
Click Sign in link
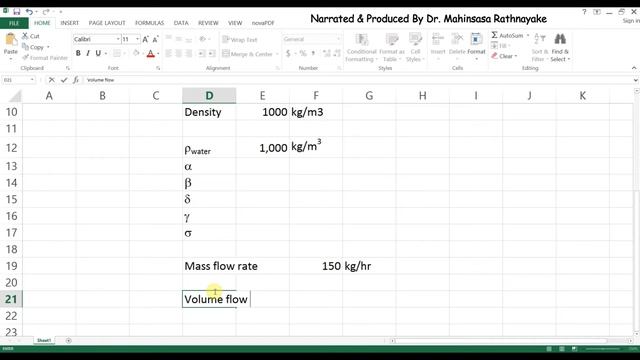point(631,21)
